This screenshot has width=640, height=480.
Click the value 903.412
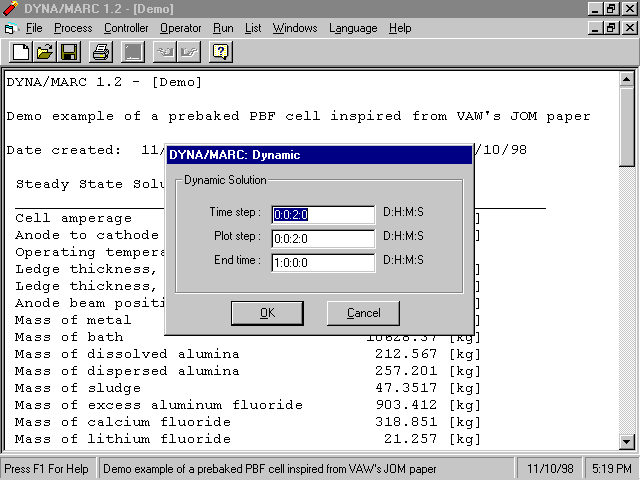click(406, 405)
